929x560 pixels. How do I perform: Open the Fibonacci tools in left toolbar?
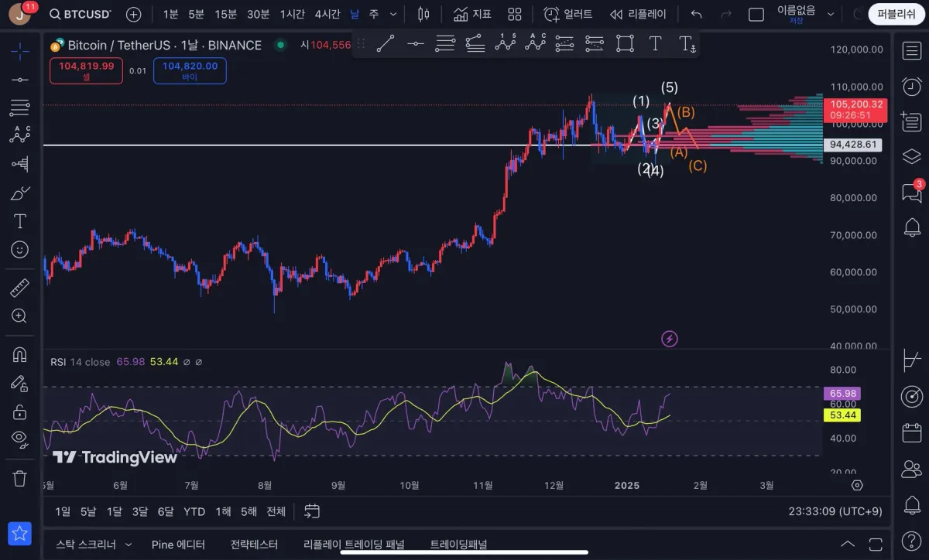(20, 107)
